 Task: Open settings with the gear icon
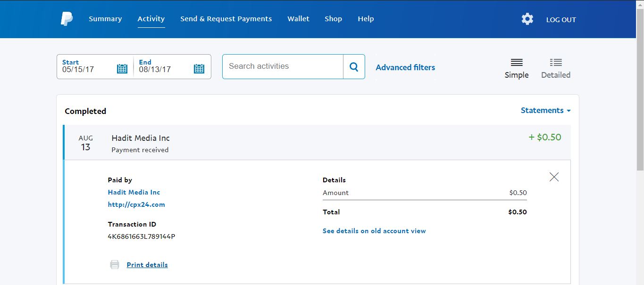527,19
